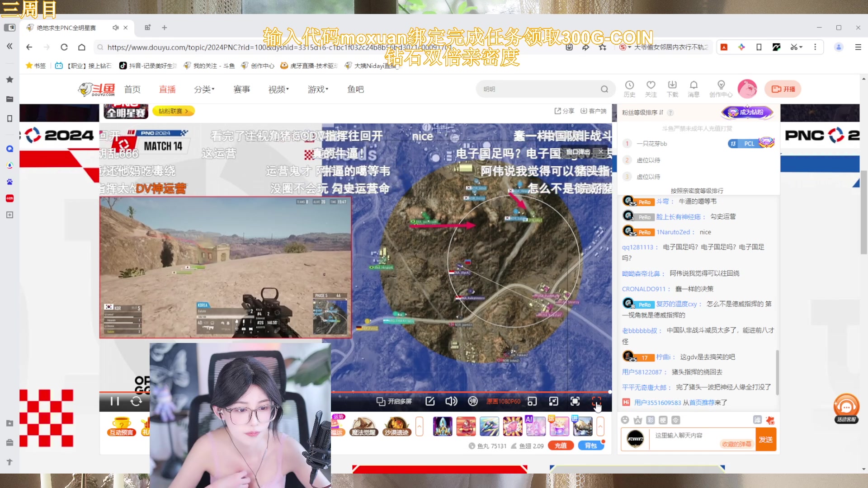Open a new browser tab with plus

[165, 28]
